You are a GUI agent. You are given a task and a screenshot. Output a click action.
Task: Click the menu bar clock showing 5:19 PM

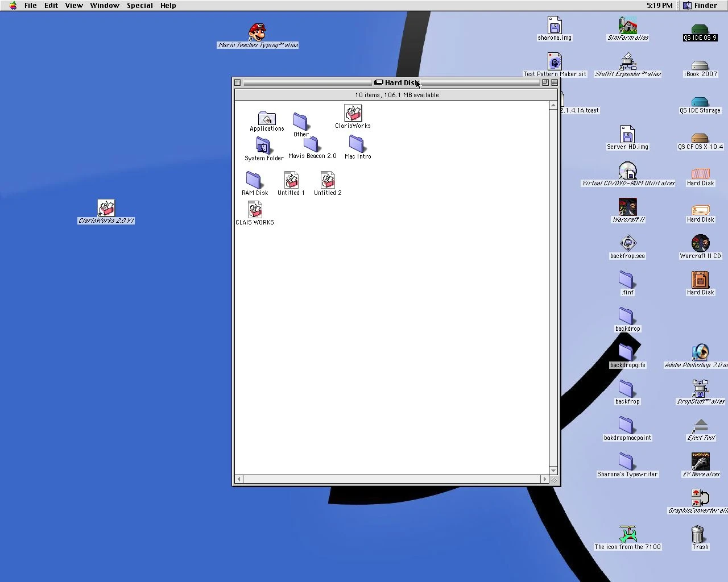click(659, 6)
